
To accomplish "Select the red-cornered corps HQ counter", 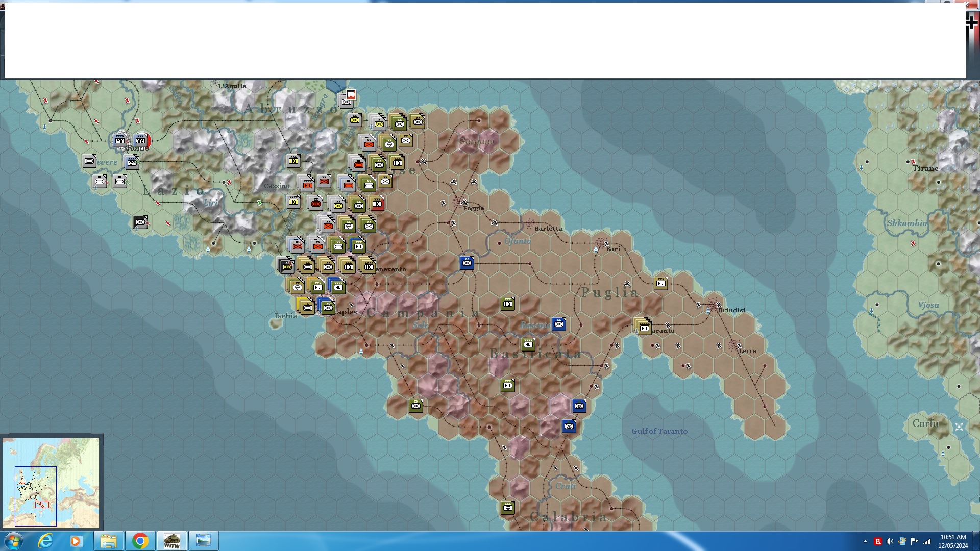I will tap(377, 203).
